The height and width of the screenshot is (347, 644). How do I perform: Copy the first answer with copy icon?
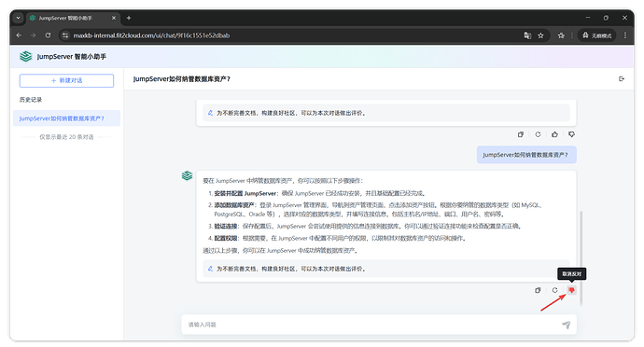pos(521,134)
